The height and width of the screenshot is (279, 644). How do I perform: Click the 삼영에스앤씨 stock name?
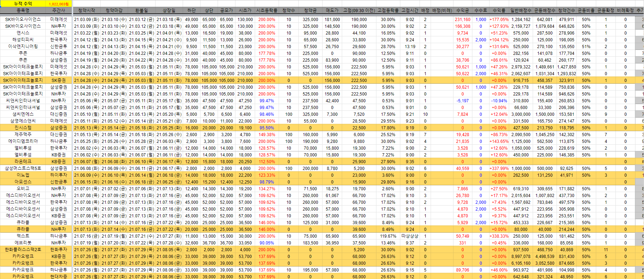[x=23, y=121]
